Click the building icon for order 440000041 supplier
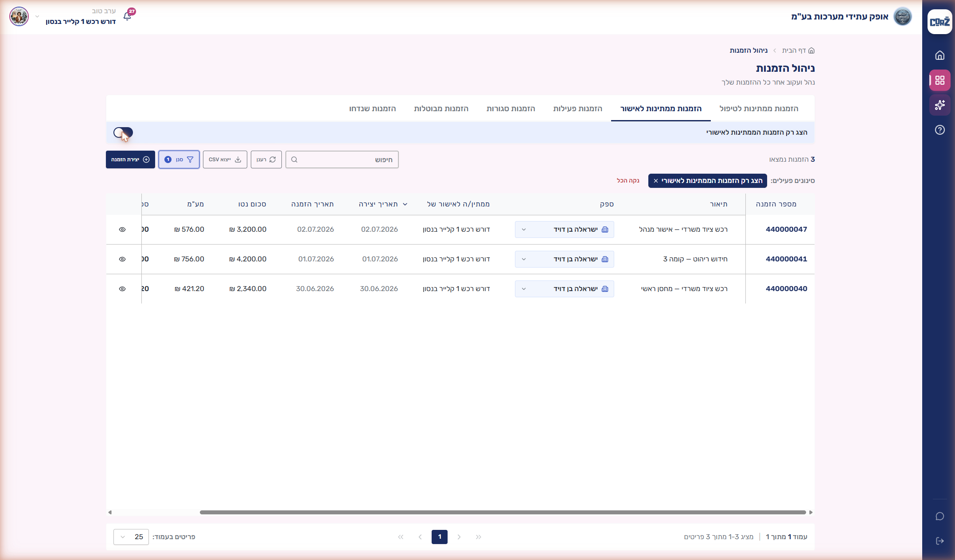The width and height of the screenshot is (955, 560). pyautogui.click(x=605, y=259)
